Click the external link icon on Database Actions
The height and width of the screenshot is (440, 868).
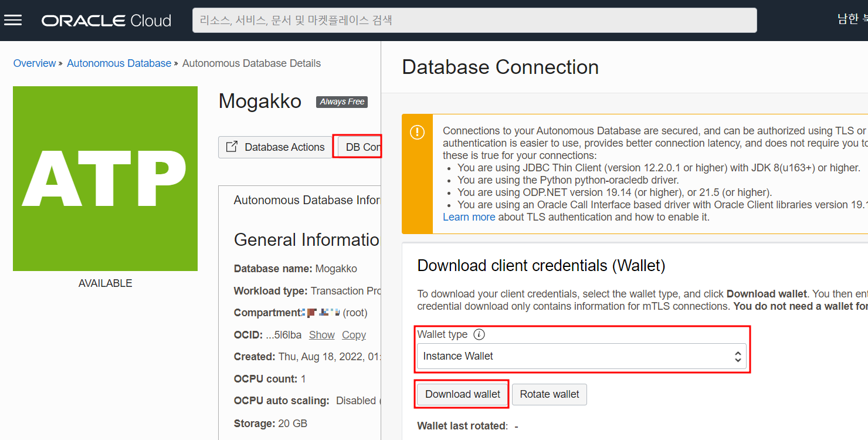232,147
